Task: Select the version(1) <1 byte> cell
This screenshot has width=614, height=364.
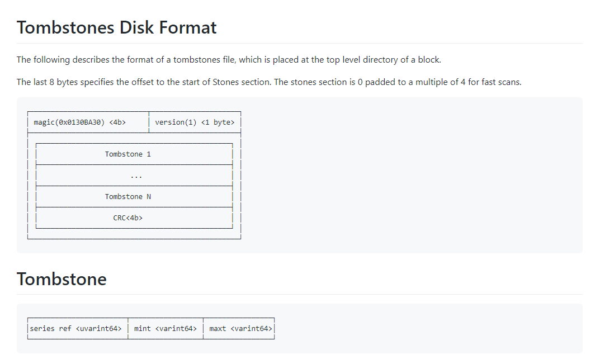Action: tap(195, 122)
